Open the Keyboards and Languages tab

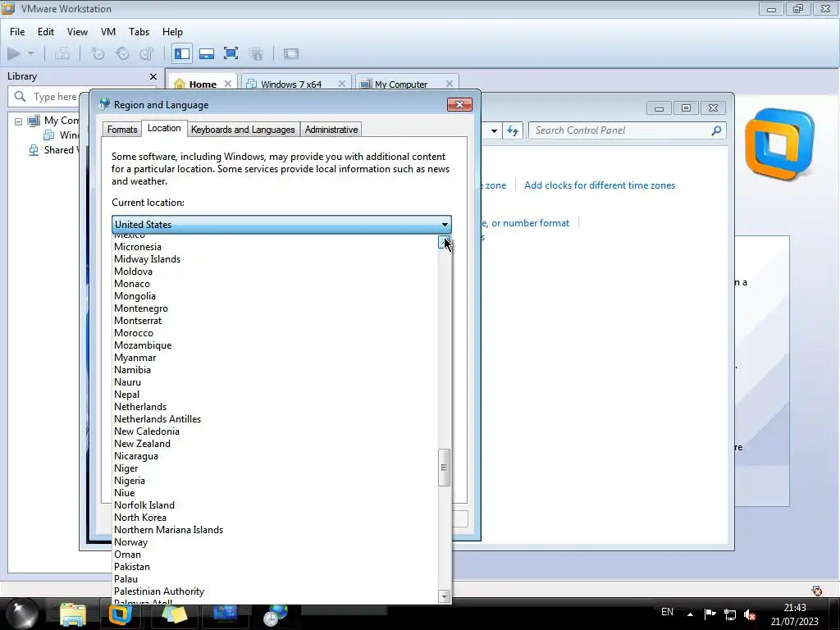[243, 130]
